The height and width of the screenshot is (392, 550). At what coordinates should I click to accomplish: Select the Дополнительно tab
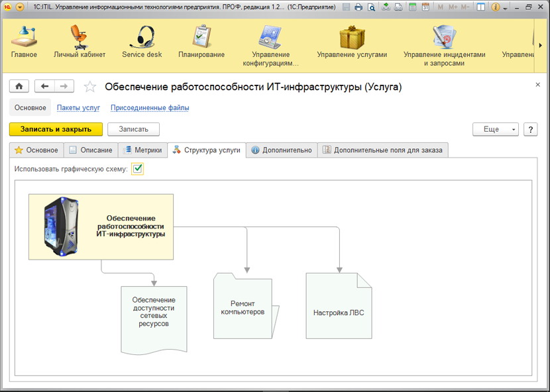(x=282, y=150)
